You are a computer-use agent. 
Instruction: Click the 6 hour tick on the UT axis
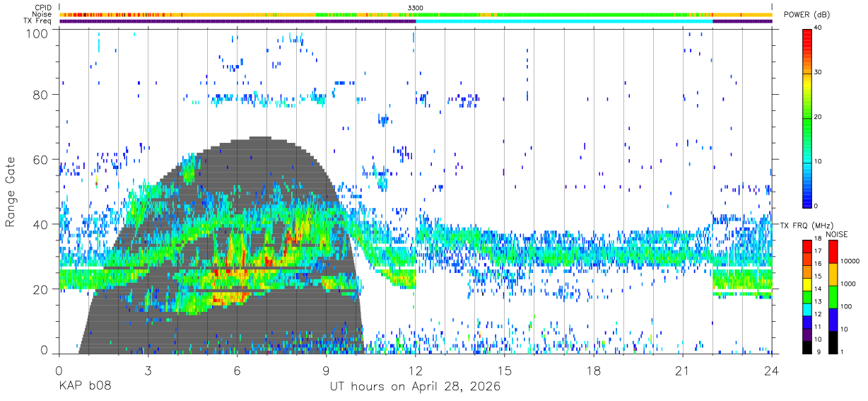(237, 371)
